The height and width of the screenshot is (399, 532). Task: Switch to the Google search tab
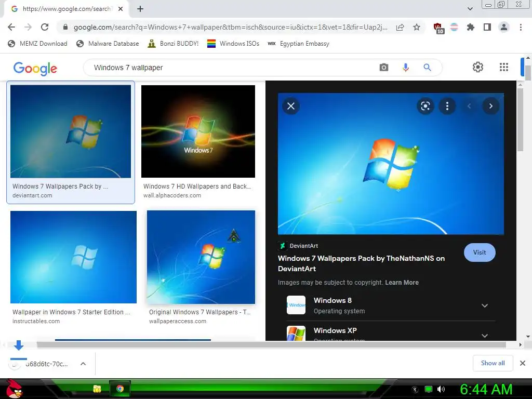pyautogui.click(x=66, y=9)
